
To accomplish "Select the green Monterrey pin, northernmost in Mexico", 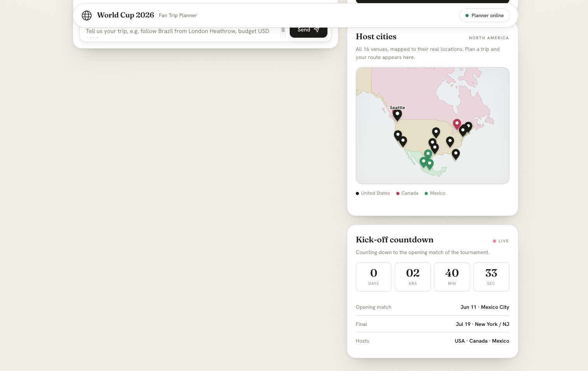I will [x=428, y=155].
